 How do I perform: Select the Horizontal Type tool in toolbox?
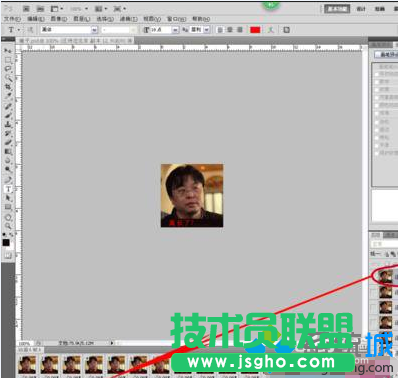click(8, 189)
